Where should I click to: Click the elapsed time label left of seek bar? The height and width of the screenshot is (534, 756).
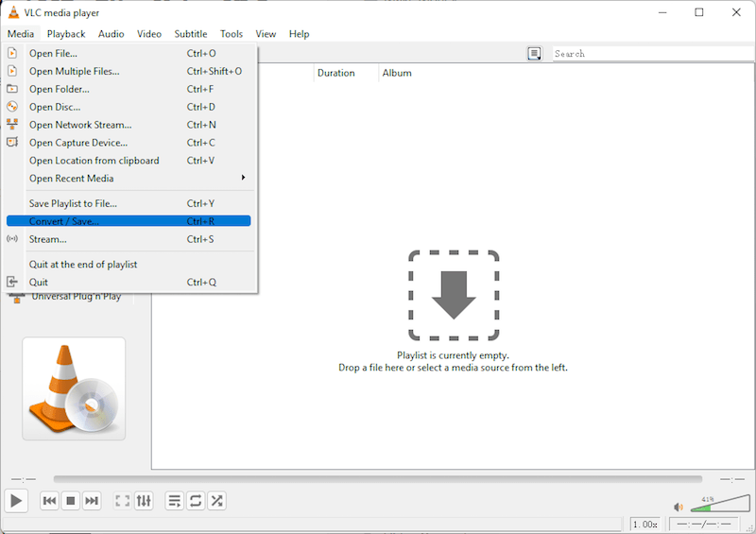[x=24, y=479]
